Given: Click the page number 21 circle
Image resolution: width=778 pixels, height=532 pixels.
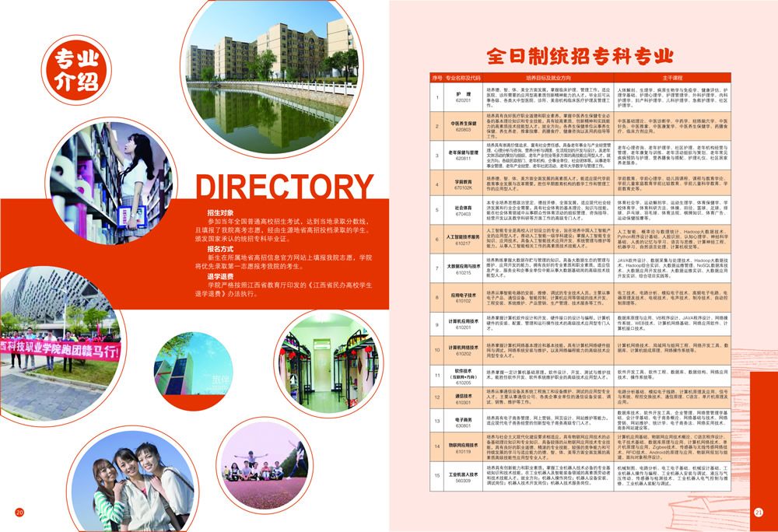Looking at the screenshot, I should pos(759,511).
